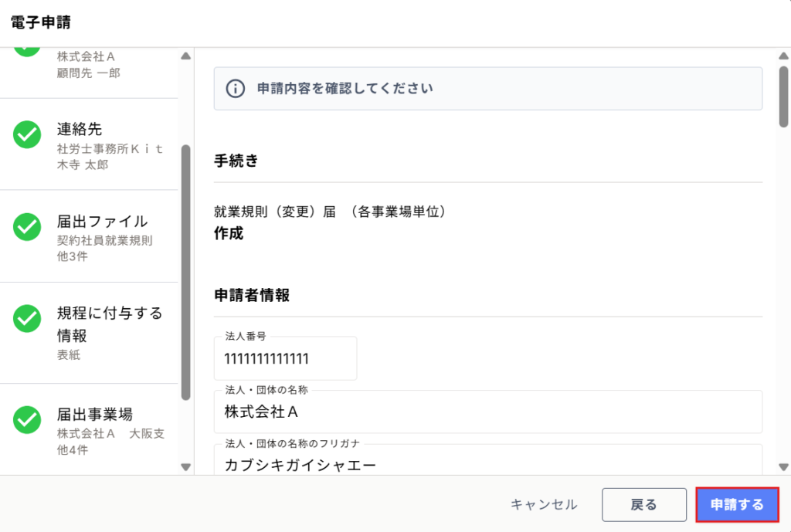This screenshot has width=791, height=532.
Task: Click the 申請する submit button
Action: [x=737, y=505]
